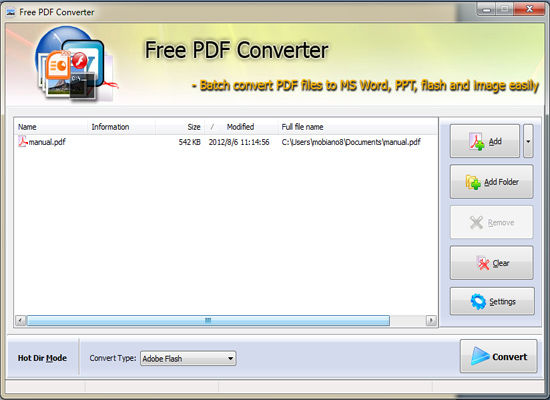Open the Convert Type combo box
The height and width of the screenshot is (400, 550).
[188, 358]
